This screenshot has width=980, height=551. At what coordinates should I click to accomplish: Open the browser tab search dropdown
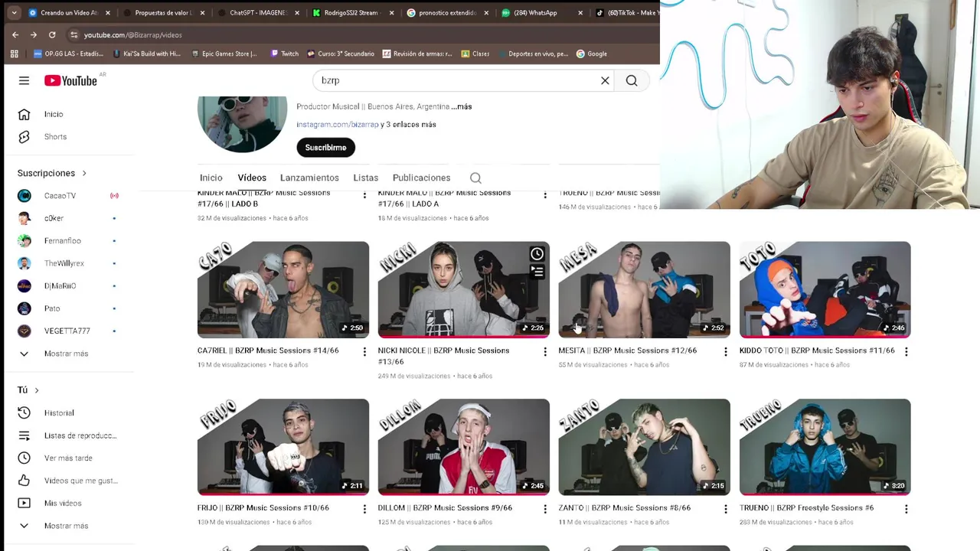coord(14,13)
